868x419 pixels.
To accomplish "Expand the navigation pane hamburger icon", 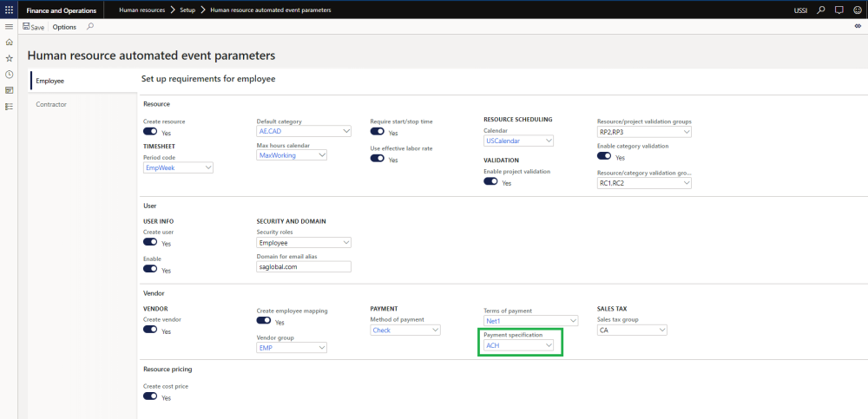I will point(9,27).
